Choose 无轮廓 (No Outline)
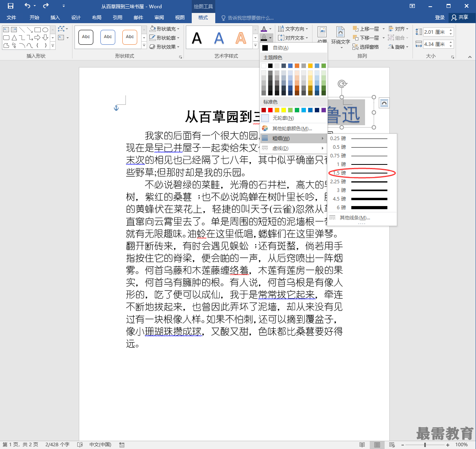 point(294,118)
